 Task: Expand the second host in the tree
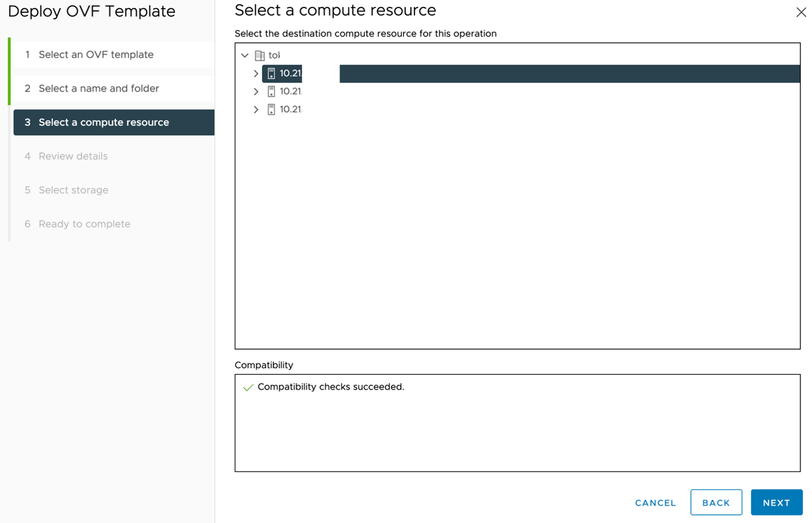(256, 91)
